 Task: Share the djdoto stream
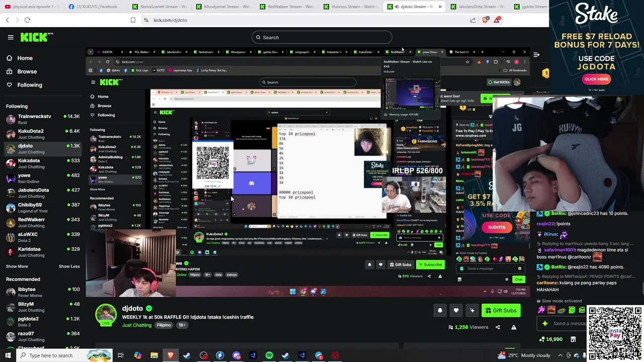tap(498, 327)
